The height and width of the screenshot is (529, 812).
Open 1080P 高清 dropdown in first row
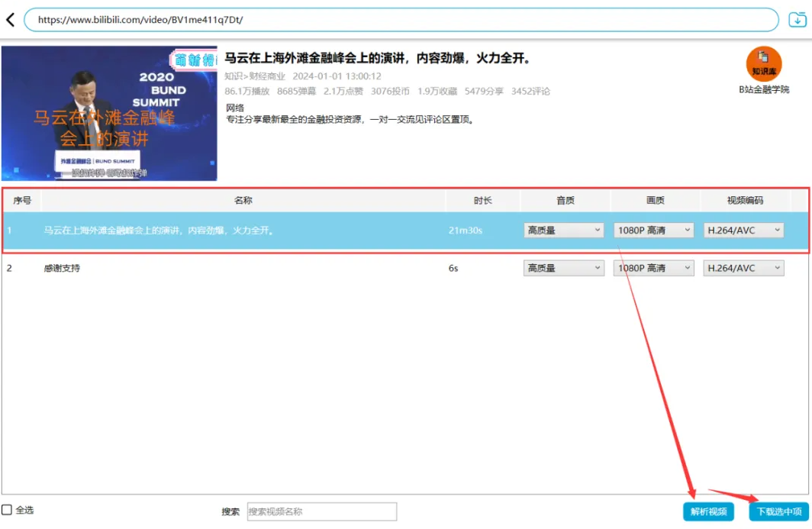653,230
